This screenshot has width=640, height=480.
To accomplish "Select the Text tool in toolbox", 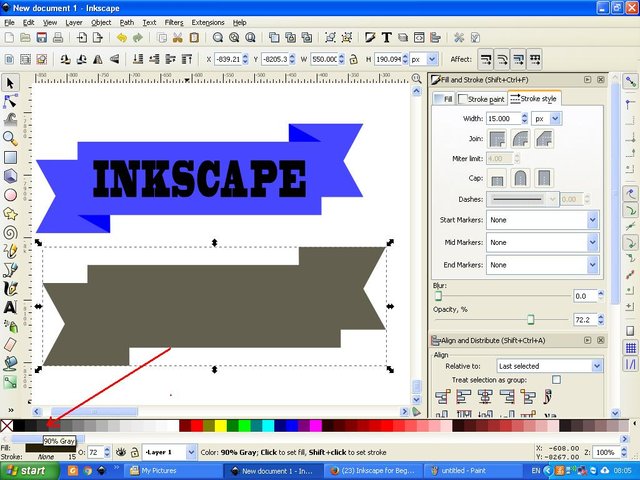I will point(10,307).
